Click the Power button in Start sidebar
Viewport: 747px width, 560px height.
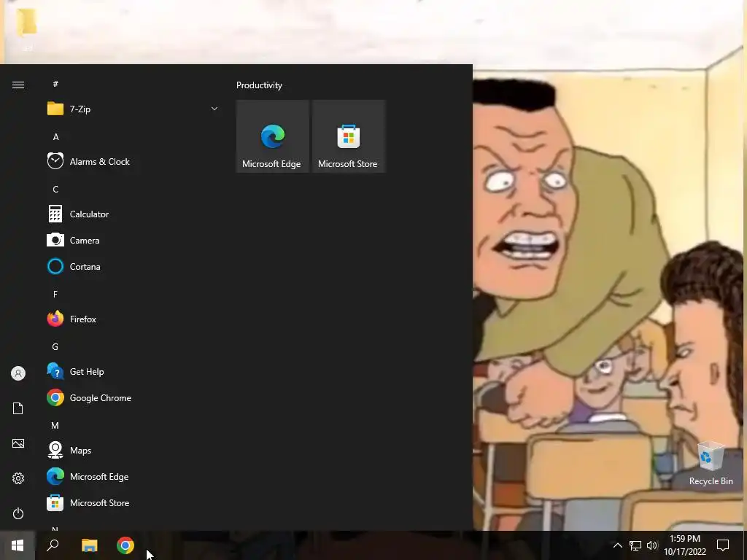[18, 513]
